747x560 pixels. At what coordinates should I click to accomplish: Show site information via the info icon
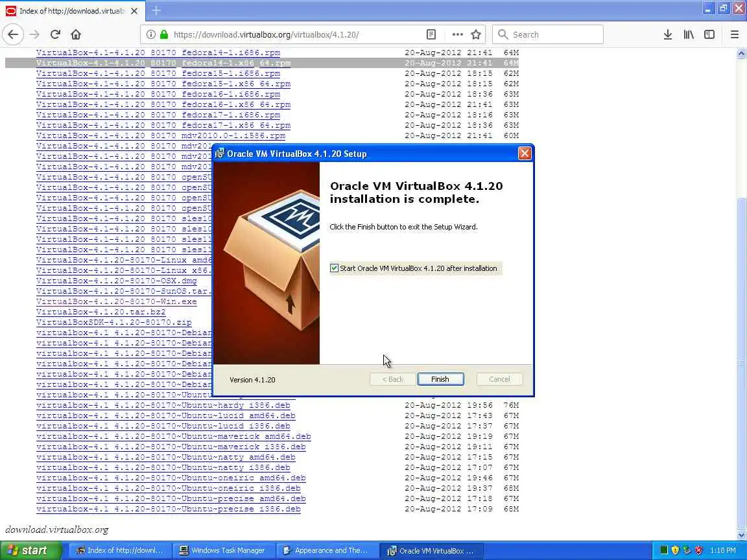point(150,34)
